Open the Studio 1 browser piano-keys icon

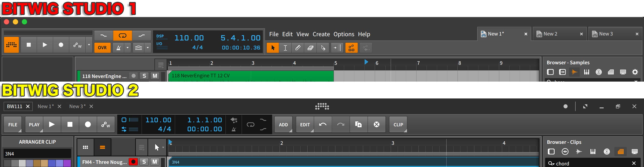tap(586, 72)
